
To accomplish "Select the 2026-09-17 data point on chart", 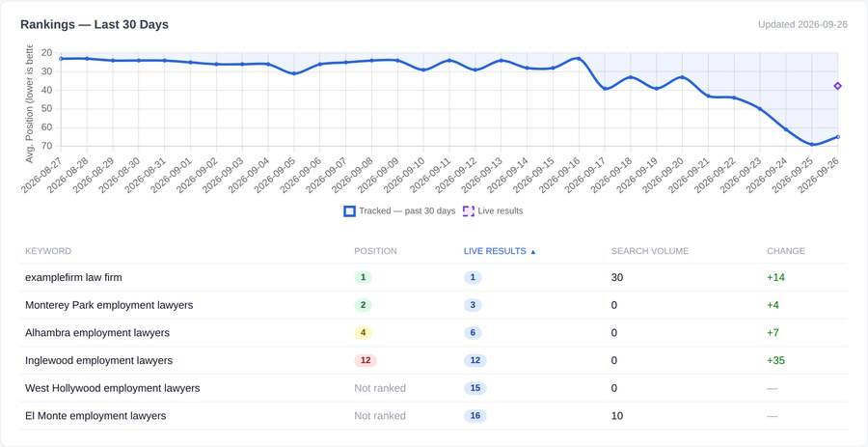I will click(x=605, y=89).
